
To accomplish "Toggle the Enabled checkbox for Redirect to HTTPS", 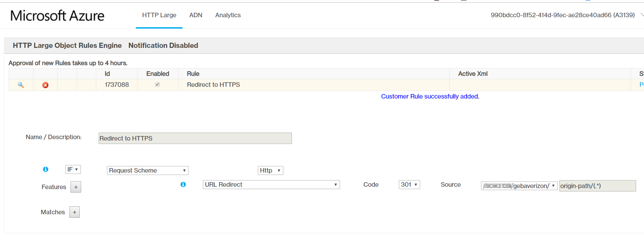I will point(157,84).
